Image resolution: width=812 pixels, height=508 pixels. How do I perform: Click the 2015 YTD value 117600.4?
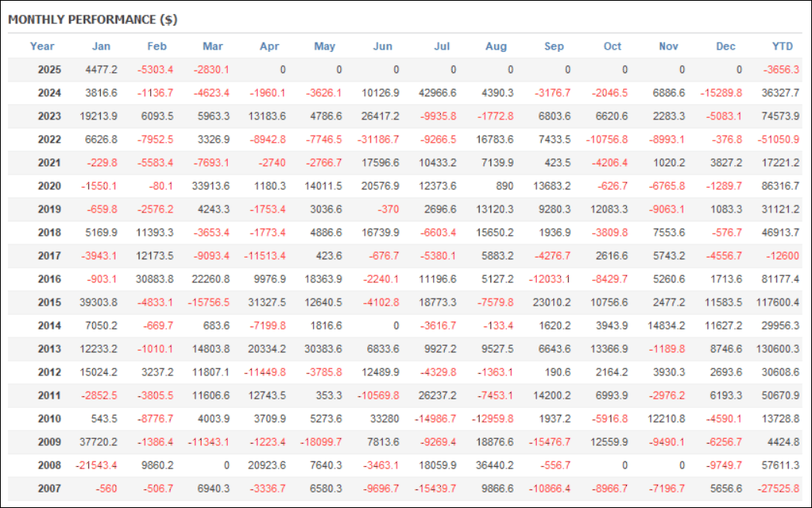click(779, 302)
